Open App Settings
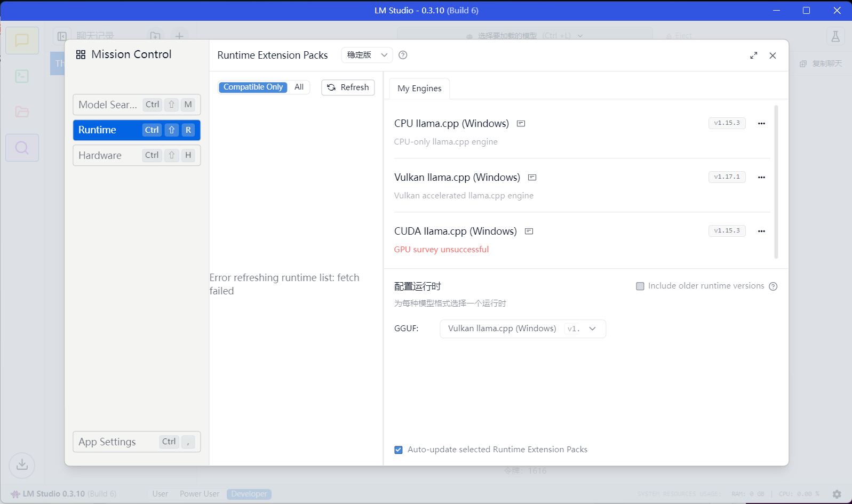This screenshot has height=504, width=852. (137, 442)
